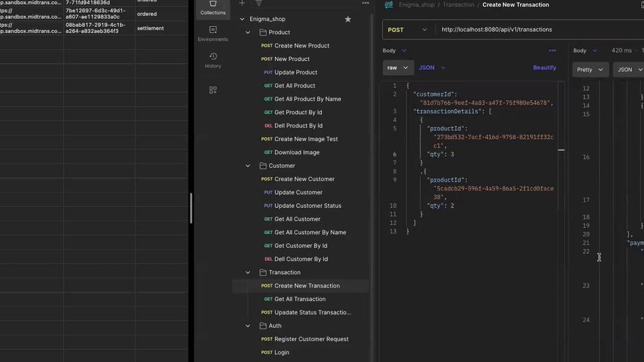Click the 420 ms response time label
The image size is (644, 362).
click(621, 50)
